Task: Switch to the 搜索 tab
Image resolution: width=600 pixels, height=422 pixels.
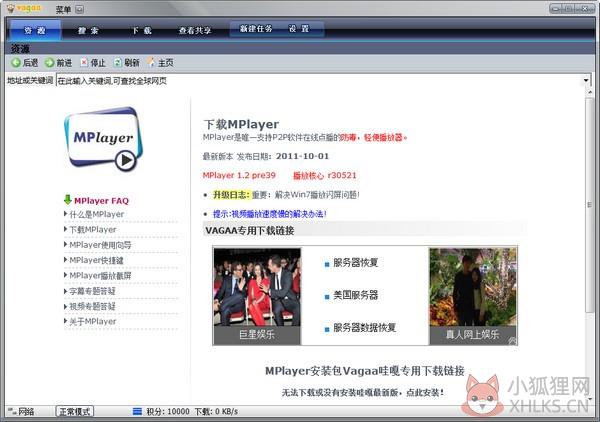Action: coord(88,30)
